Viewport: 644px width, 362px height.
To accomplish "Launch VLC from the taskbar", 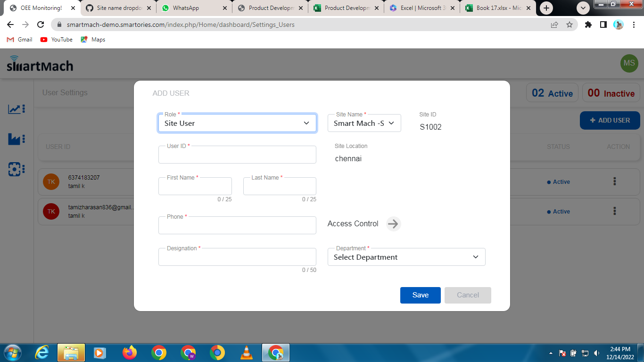I will [247, 353].
